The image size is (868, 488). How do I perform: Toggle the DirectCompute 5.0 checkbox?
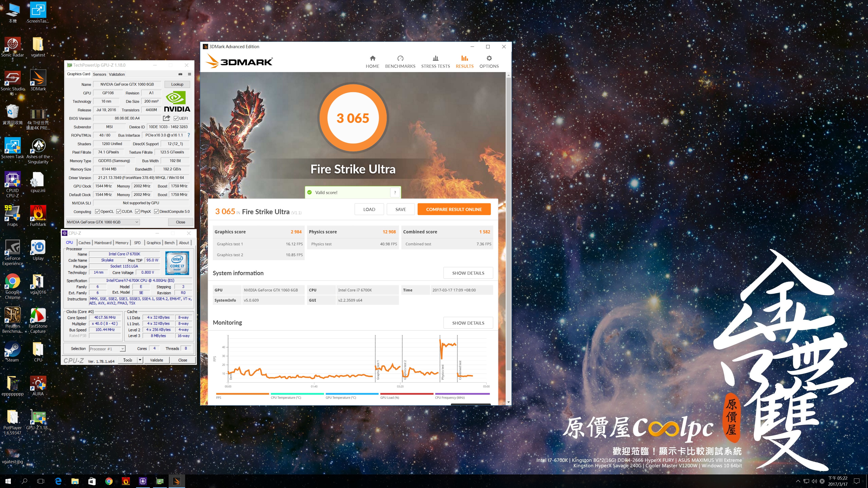(156, 211)
